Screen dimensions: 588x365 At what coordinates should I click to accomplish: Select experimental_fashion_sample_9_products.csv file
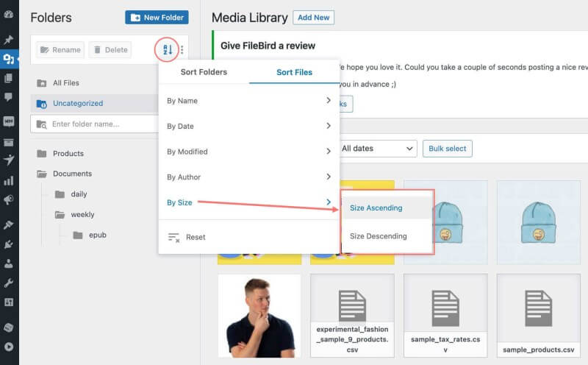tap(352, 316)
